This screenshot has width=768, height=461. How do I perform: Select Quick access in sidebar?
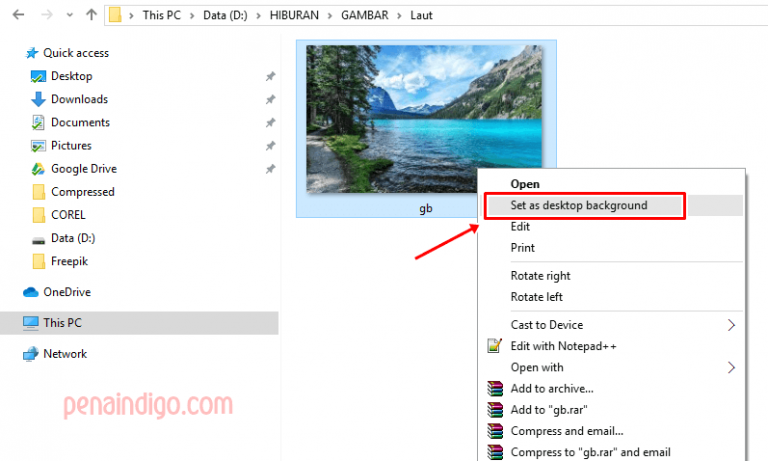click(x=76, y=53)
